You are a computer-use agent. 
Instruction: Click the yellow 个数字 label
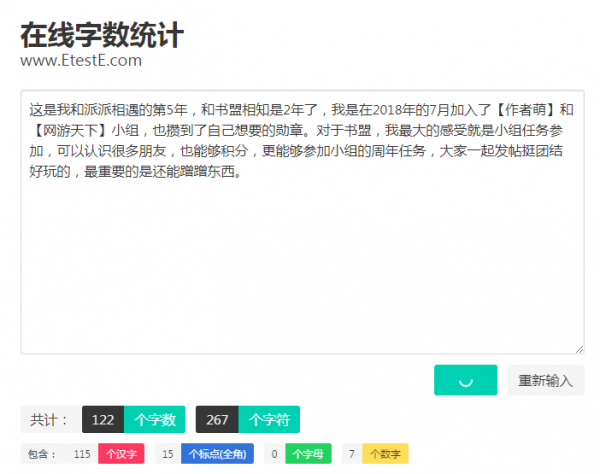(385, 454)
